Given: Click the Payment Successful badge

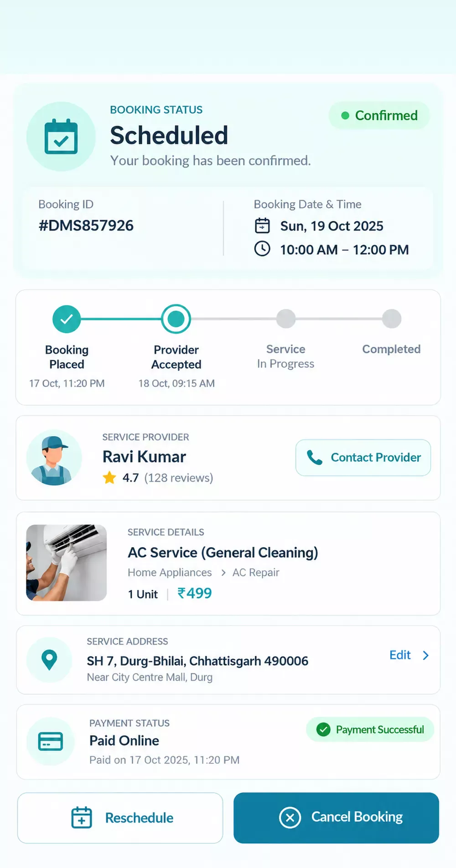Looking at the screenshot, I should [x=370, y=729].
